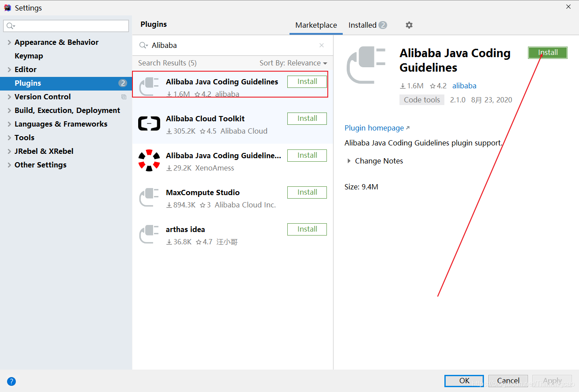579x392 pixels.
Task: Open the Sort By: Relevance dropdown
Action: click(x=293, y=63)
